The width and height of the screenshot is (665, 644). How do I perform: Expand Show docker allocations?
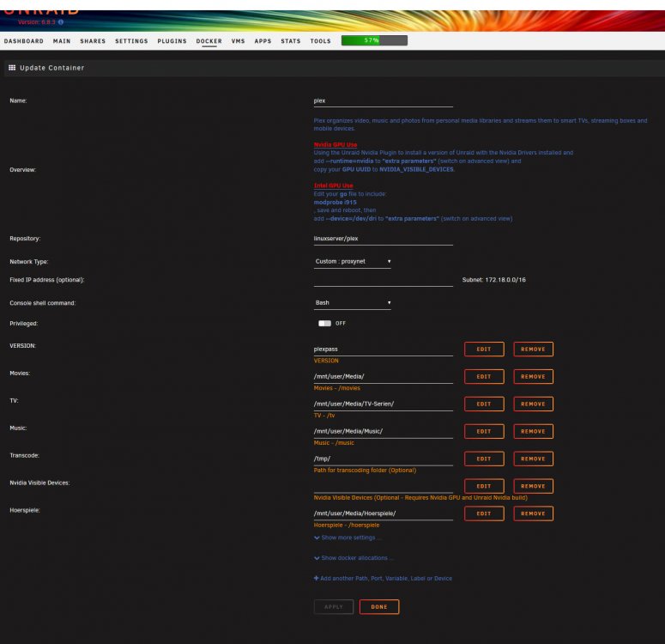[354, 558]
